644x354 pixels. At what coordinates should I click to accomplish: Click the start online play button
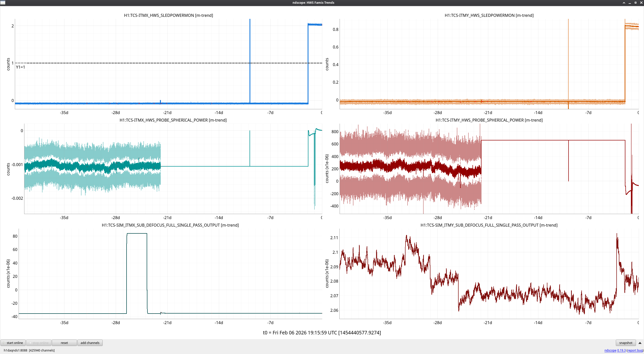click(x=13, y=343)
